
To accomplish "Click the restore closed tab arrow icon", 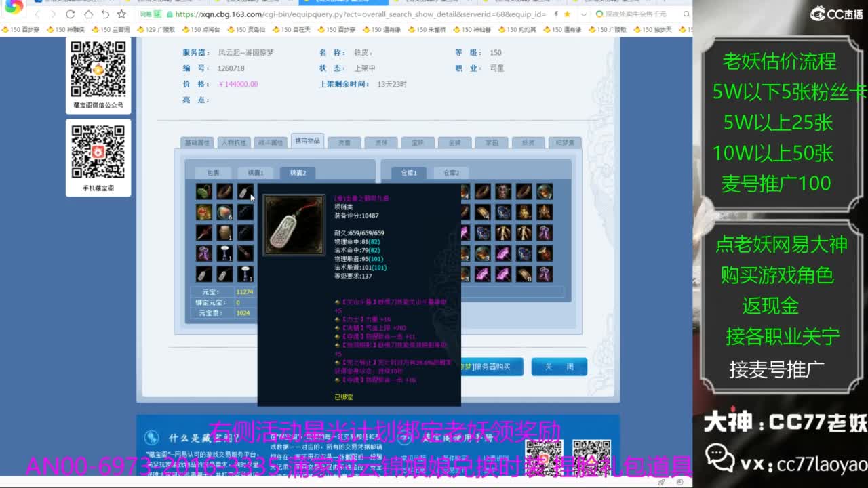I will [x=105, y=14].
